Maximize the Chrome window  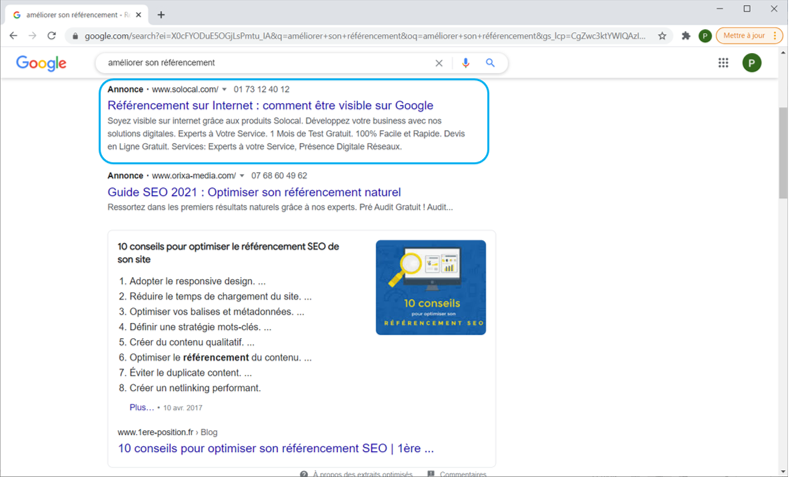pos(747,9)
